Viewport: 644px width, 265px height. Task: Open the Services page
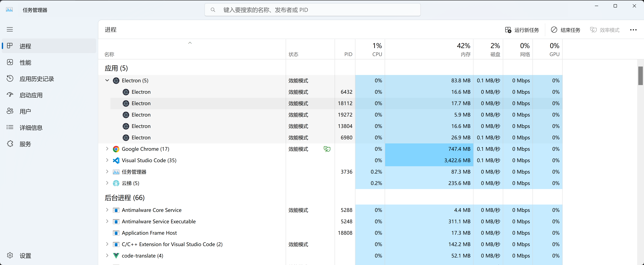49,144
